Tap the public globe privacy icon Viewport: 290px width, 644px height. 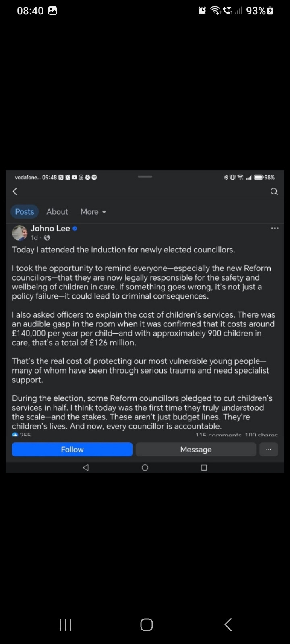pyautogui.click(x=47, y=238)
